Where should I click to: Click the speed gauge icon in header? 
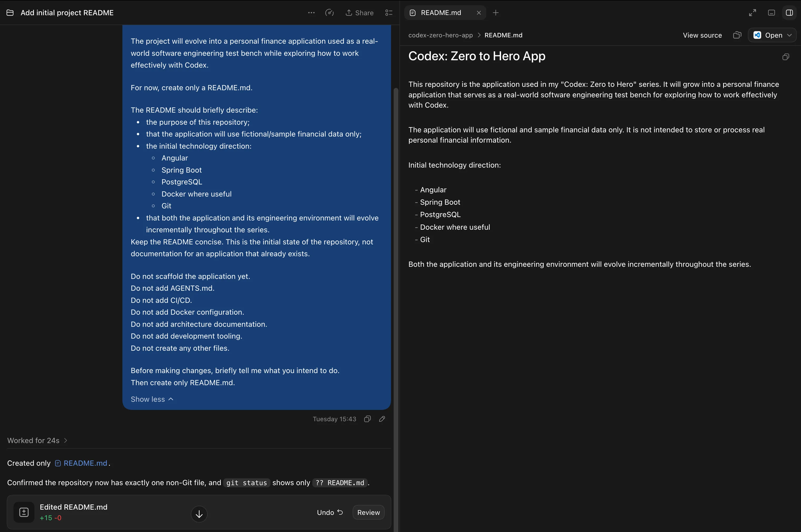[x=329, y=13]
